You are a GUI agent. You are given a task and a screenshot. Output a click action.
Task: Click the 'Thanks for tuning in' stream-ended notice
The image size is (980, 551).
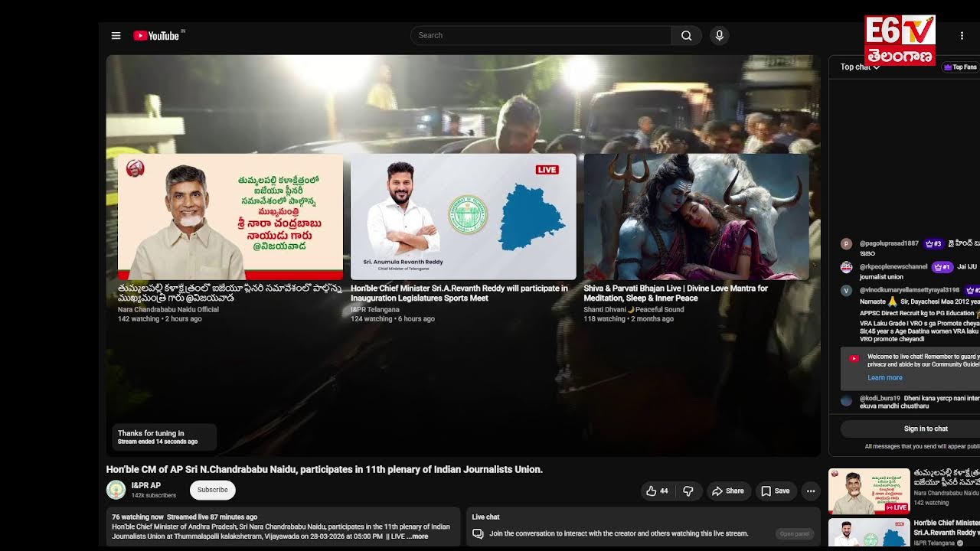point(165,437)
